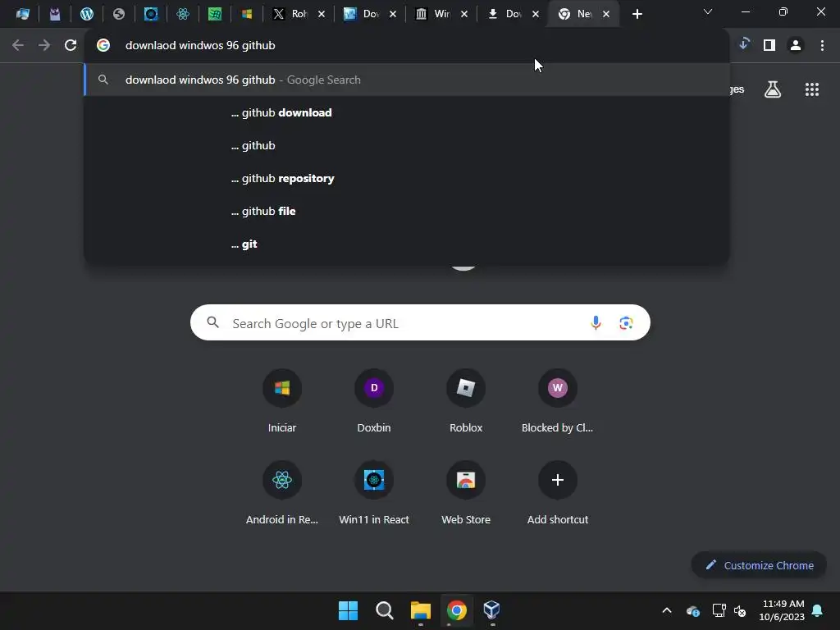Screen dimensions: 840x630
Task: Go forward to next page
Action: point(44,46)
